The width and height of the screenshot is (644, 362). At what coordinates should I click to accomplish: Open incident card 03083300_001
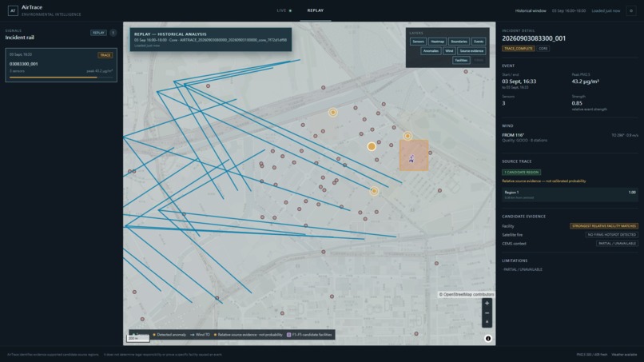tap(62, 66)
